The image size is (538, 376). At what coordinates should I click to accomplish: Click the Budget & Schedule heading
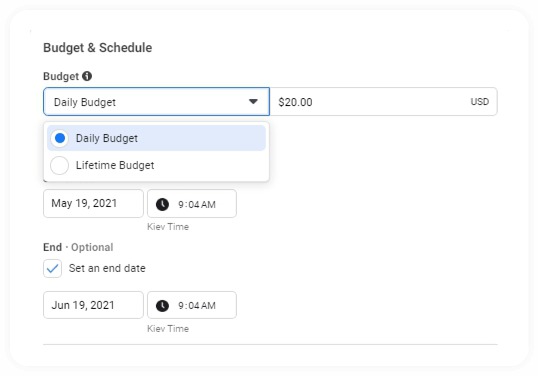point(97,48)
